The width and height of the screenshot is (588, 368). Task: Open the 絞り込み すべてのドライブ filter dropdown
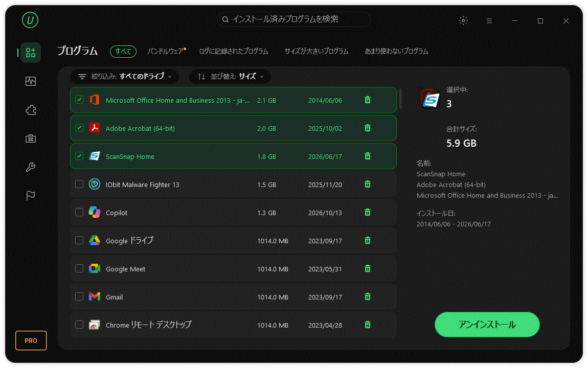click(124, 77)
